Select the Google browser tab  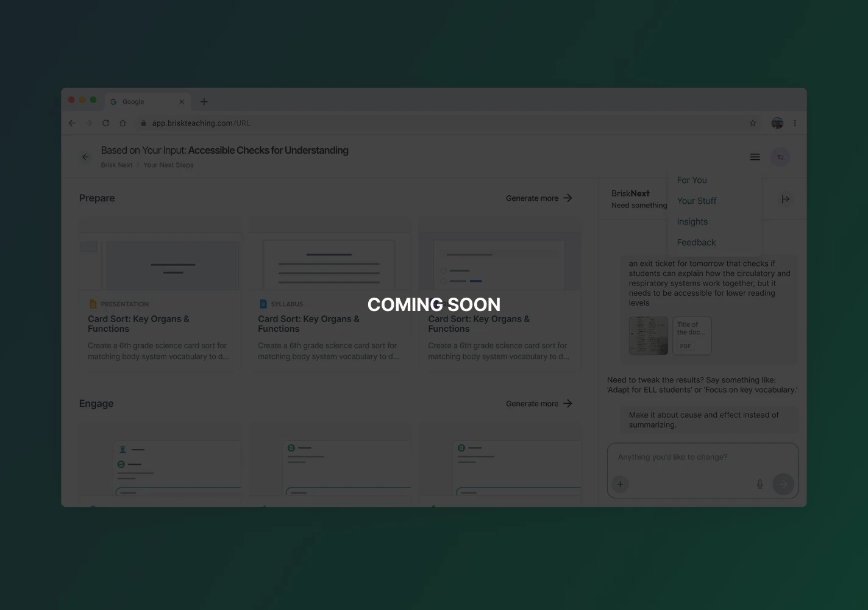coord(148,102)
